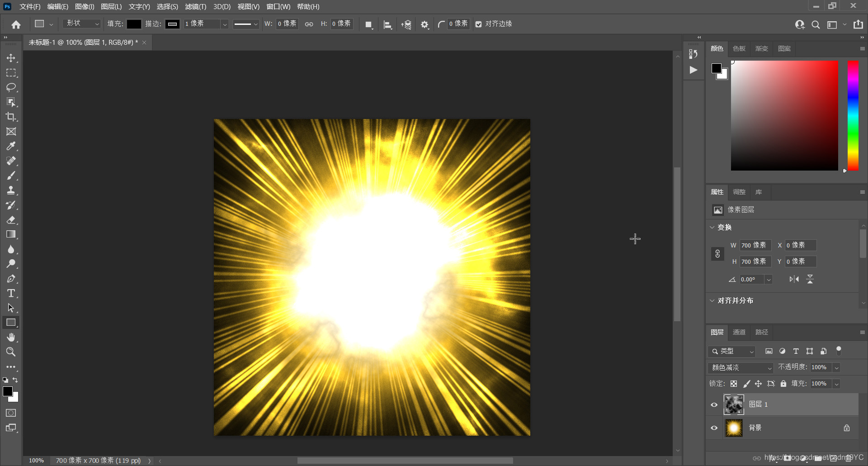Toggle link shape width and height in options bar

tap(309, 24)
